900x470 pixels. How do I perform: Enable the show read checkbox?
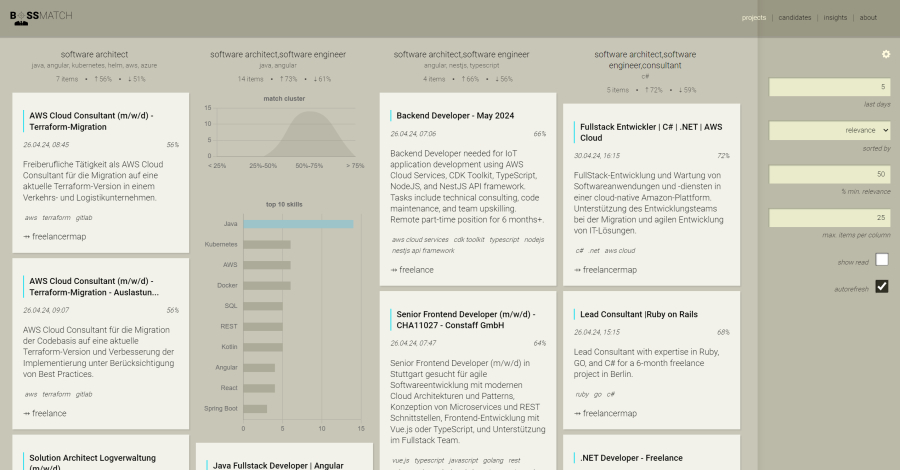(881, 260)
